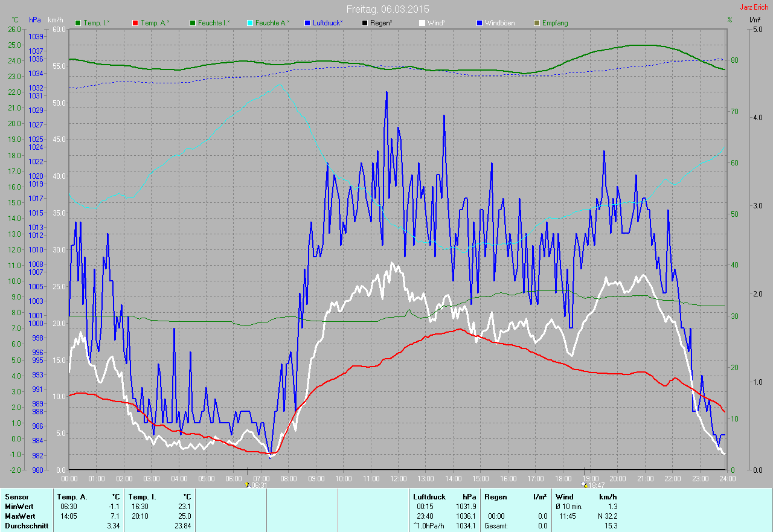Click the black Regen legend square

(x=365, y=23)
